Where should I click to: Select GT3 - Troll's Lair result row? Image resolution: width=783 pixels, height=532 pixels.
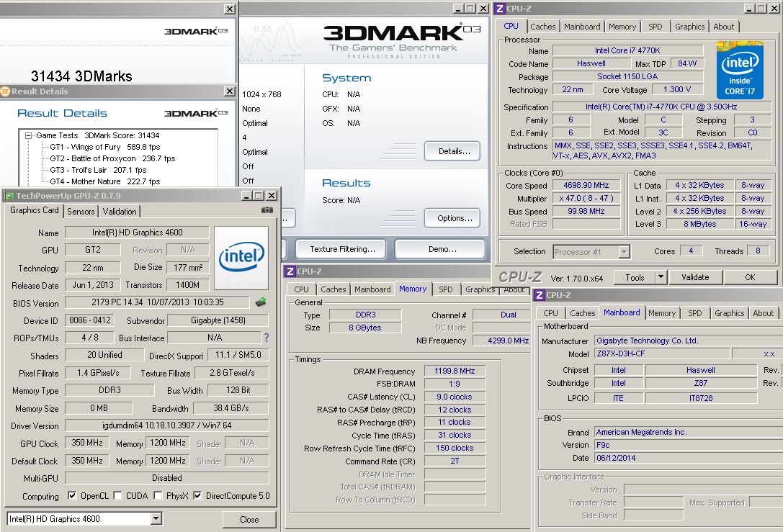click(x=98, y=170)
